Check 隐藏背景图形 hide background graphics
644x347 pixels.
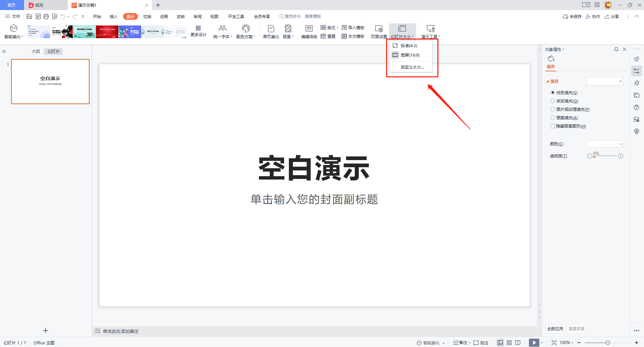point(553,126)
